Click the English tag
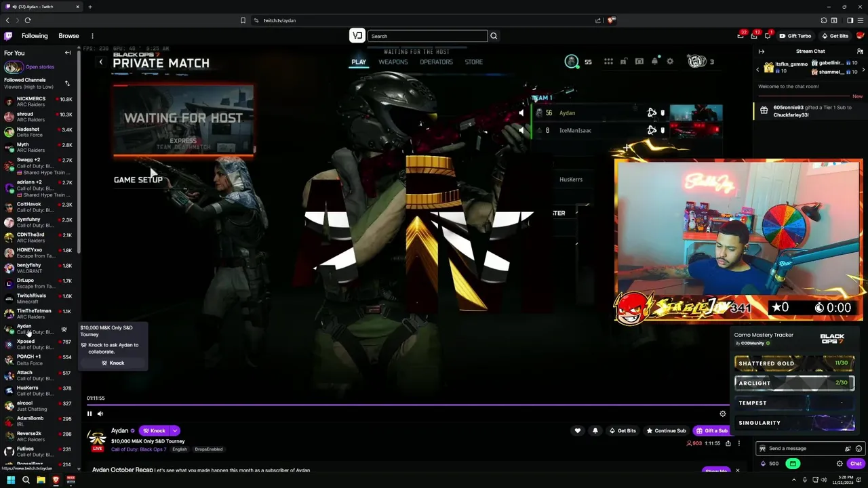868x488 pixels. pyautogui.click(x=180, y=449)
